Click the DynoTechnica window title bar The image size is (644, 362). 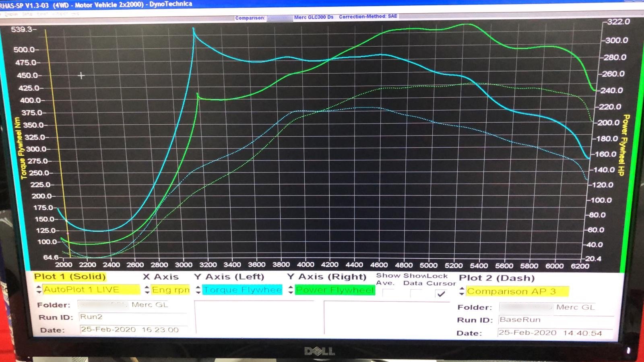[x=322, y=4]
